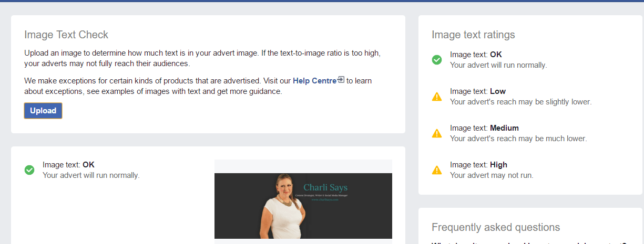Click green check icon beside ratings 'Image text: OK'
The width and height of the screenshot is (644, 244).
[437, 60]
